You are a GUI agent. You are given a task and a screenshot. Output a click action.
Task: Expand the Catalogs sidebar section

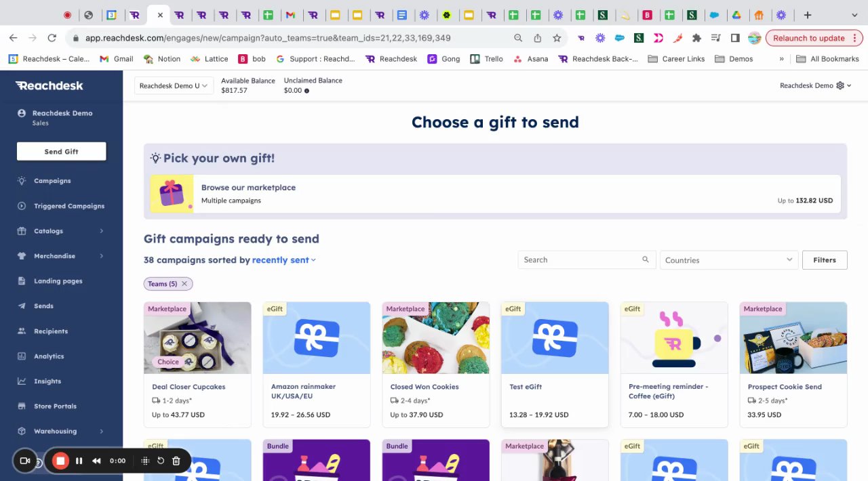click(x=61, y=231)
